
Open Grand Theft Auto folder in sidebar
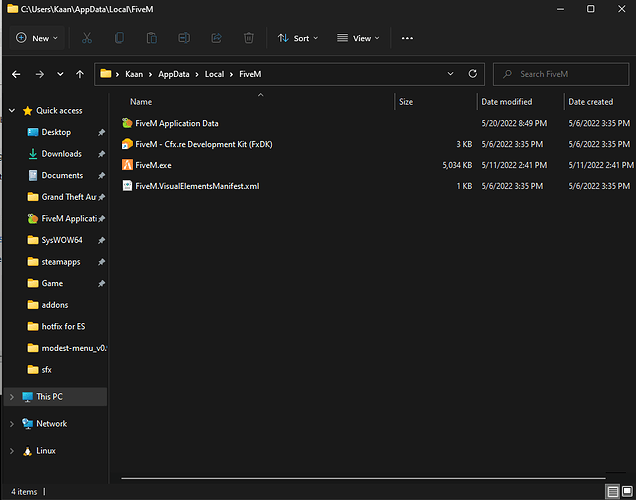[x=69, y=197]
